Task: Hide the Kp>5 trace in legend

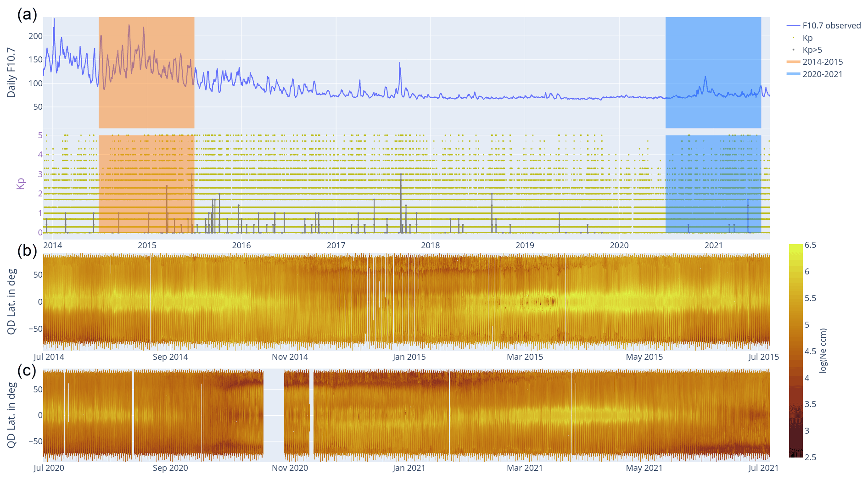Action: coord(812,50)
